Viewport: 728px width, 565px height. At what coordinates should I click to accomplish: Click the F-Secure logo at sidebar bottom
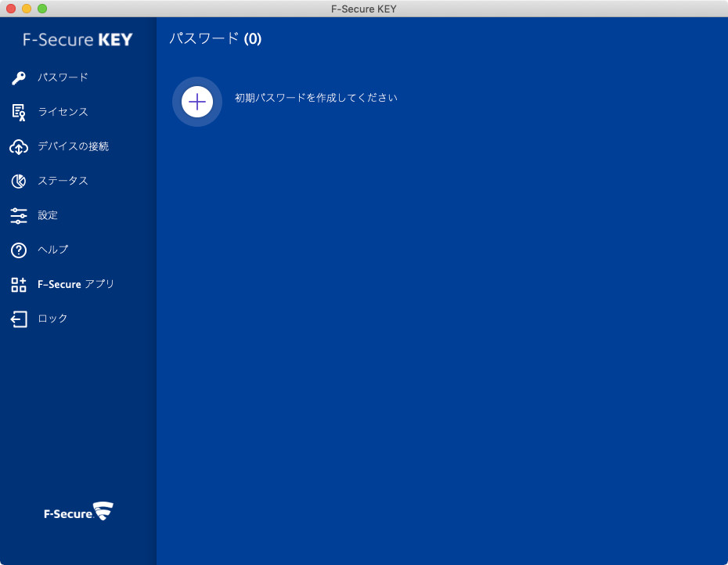tap(78, 513)
